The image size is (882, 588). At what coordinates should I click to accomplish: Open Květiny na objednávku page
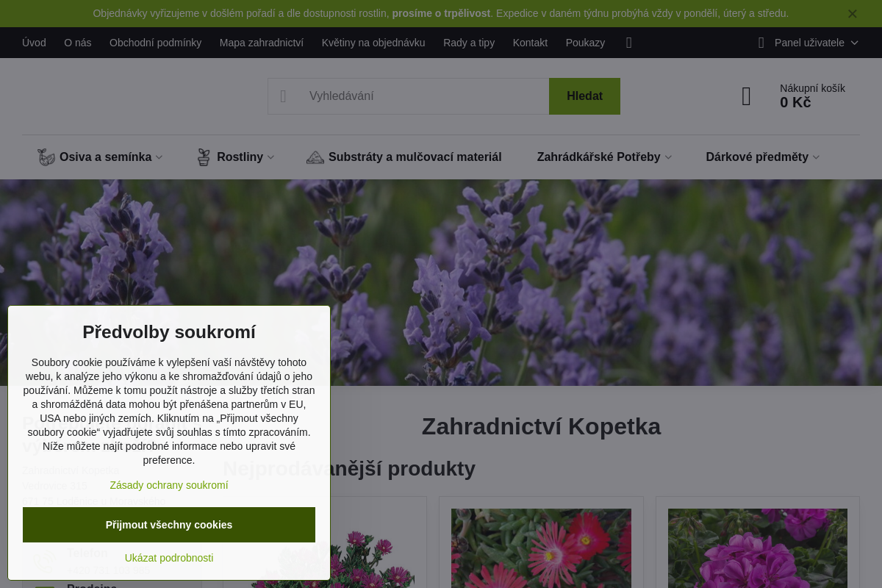[373, 43]
